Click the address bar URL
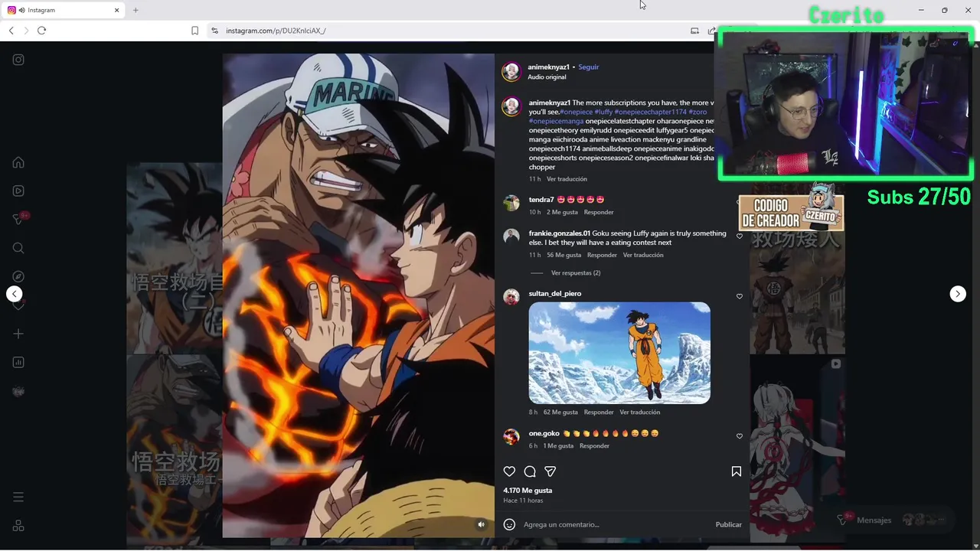Screen dimensions: 980x551 coord(276,31)
